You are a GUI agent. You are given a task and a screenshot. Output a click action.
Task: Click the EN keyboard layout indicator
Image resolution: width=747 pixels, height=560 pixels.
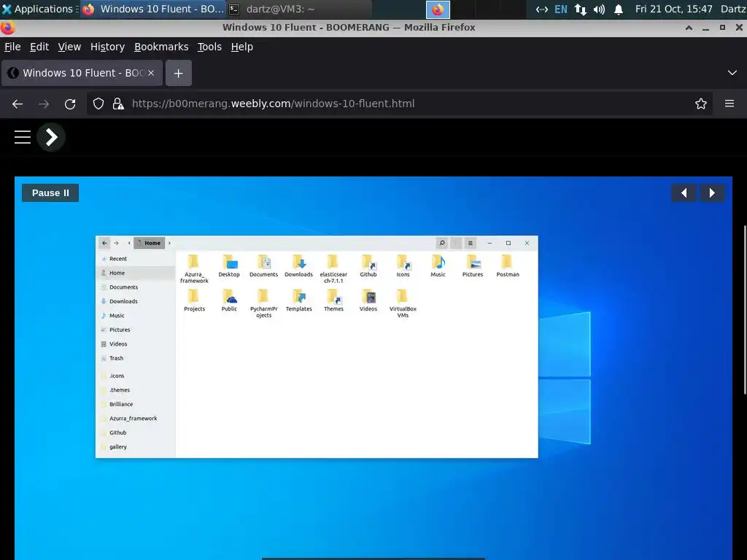click(x=561, y=9)
